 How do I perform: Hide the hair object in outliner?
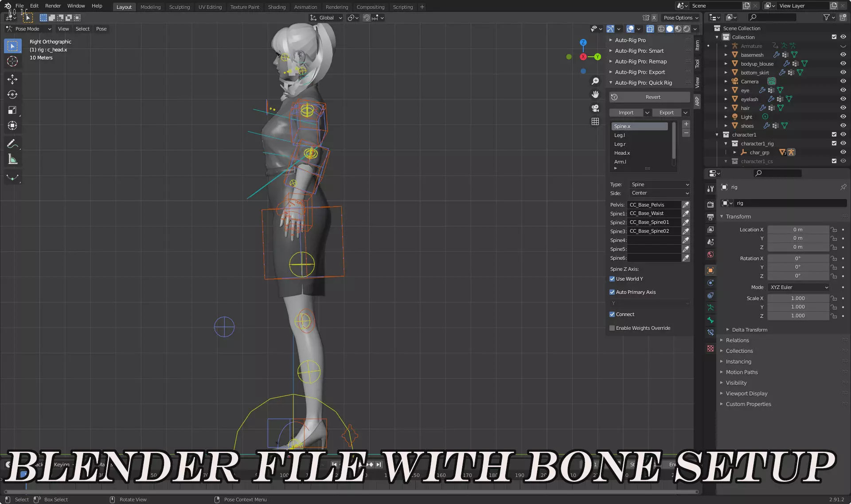843,108
